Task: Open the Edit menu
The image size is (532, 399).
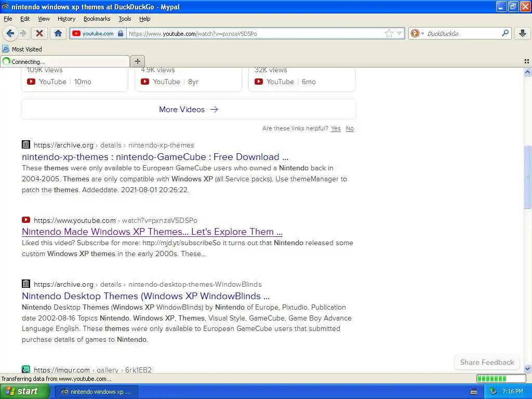Action: 25,19
